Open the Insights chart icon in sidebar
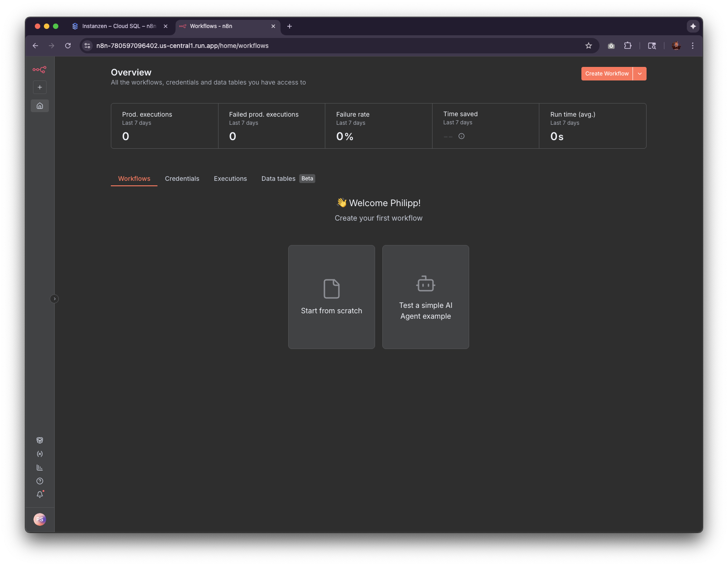This screenshot has height=566, width=728. point(40,467)
